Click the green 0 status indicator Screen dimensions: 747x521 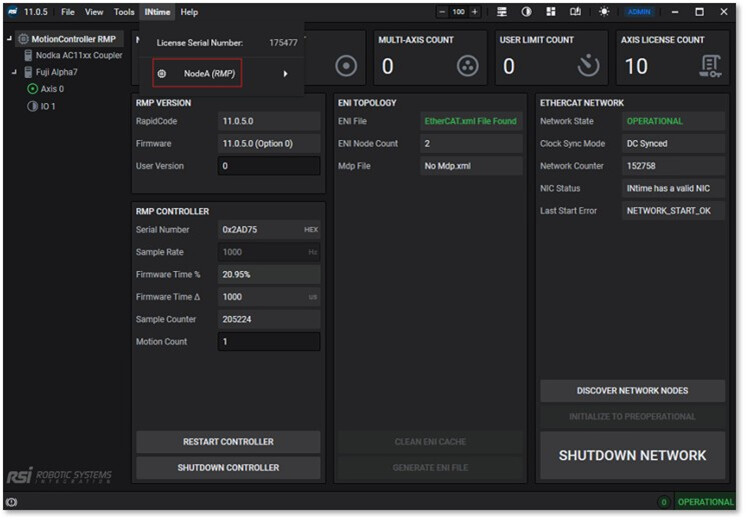tap(664, 502)
